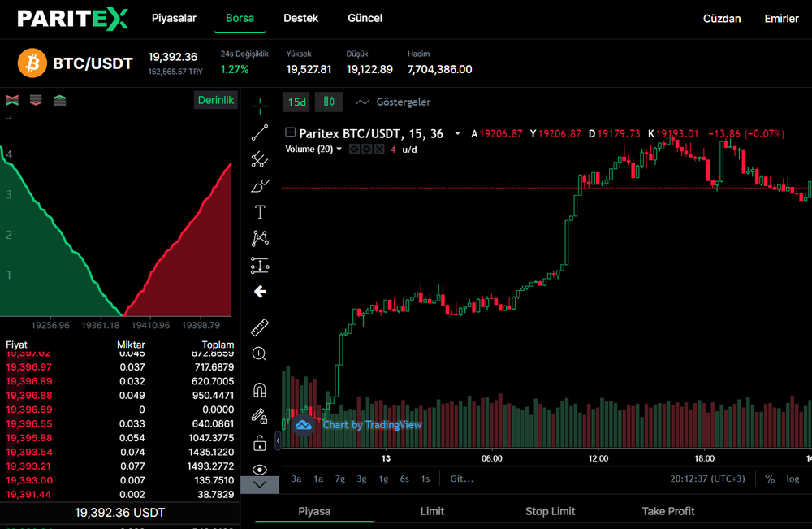The image size is (812, 529).
Task: Set chart range to 3g
Action: coord(361,479)
